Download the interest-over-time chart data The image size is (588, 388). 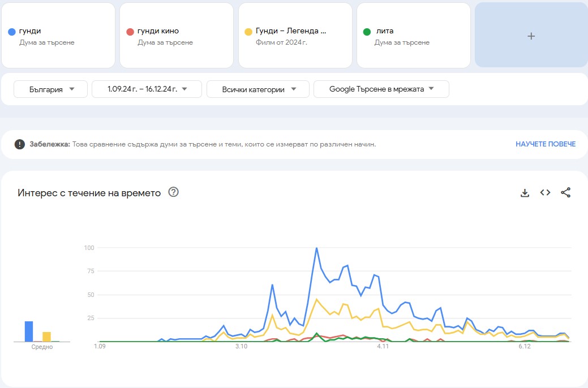pyautogui.click(x=524, y=192)
